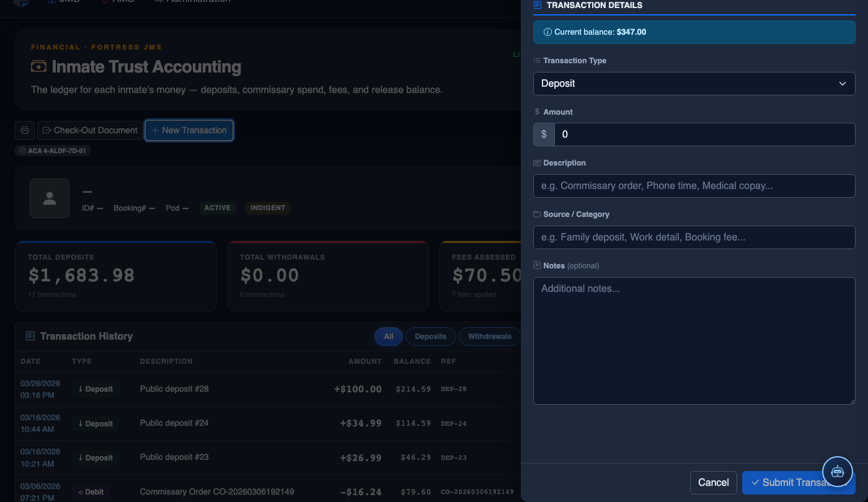
Task: Click the Transaction Details header icon
Action: click(538, 5)
